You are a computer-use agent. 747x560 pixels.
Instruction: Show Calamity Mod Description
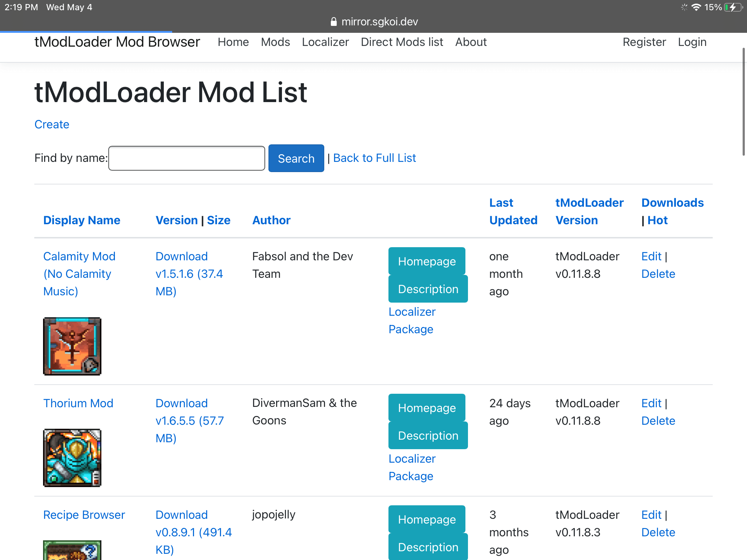428,289
